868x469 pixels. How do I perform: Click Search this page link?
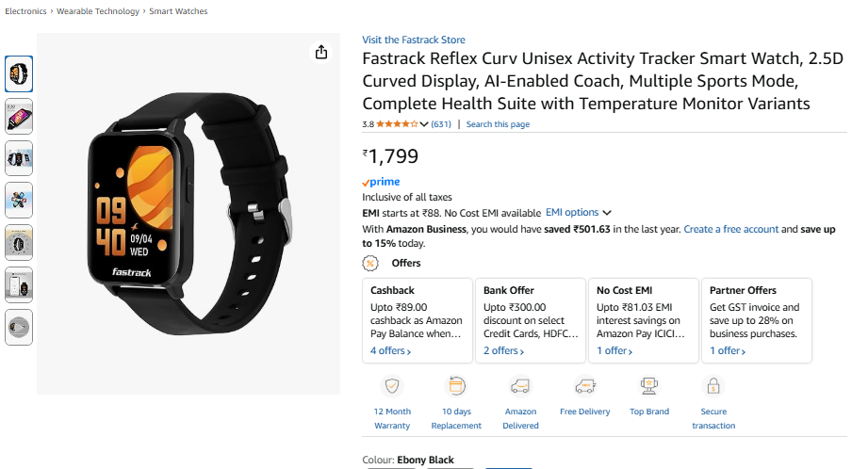click(498, 124)
